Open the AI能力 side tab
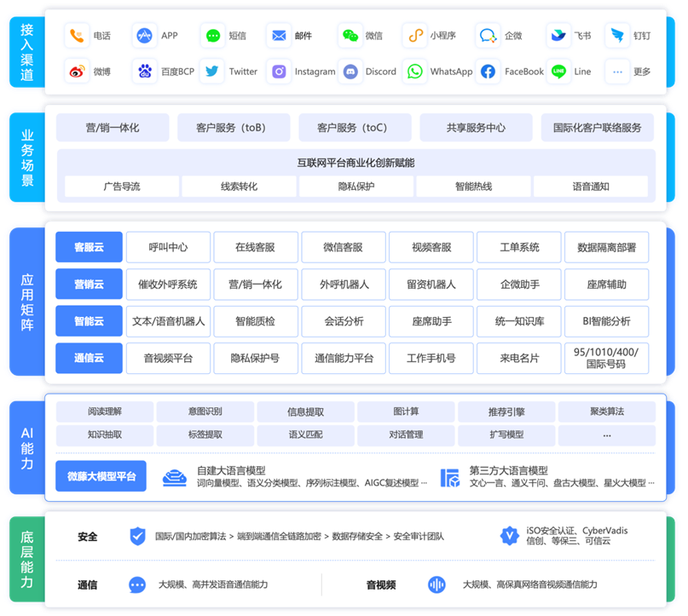This screenshot has height=616, width=688. point(27,447)
